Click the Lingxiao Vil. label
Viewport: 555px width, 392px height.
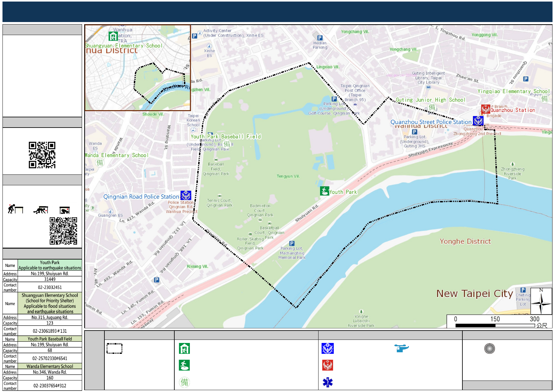click(x=328, y=67)
